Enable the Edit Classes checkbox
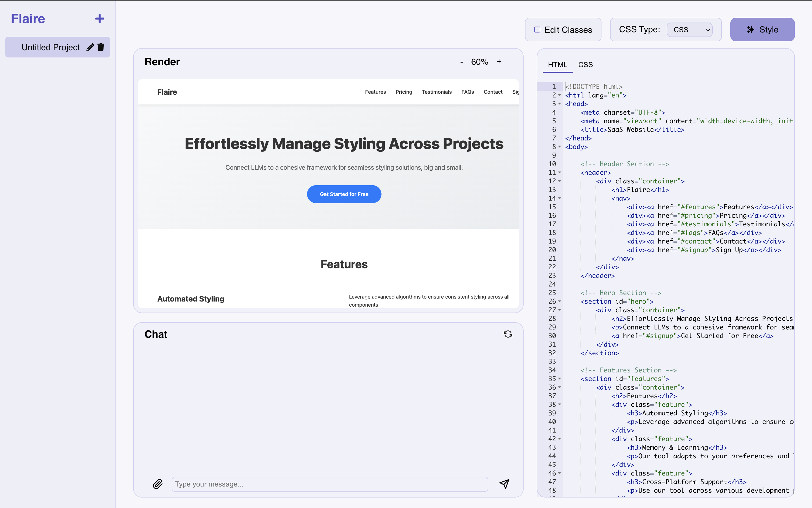This screenshot has height=508, width=812. [x=537, y=30]
